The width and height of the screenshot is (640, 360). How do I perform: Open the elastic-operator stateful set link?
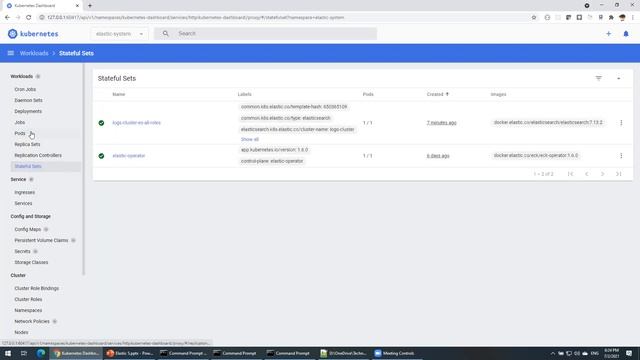pos(129,156)
